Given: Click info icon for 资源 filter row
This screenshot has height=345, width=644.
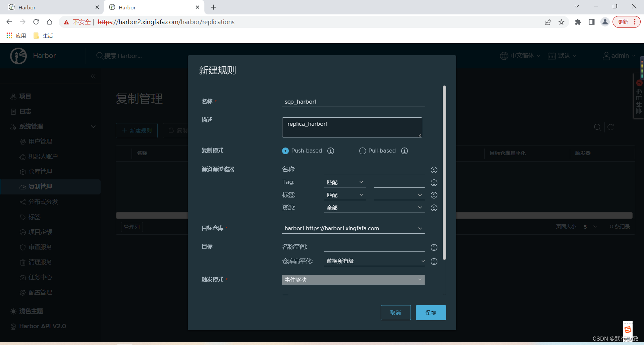Looking at the screenshot, I should coord(434,208).
